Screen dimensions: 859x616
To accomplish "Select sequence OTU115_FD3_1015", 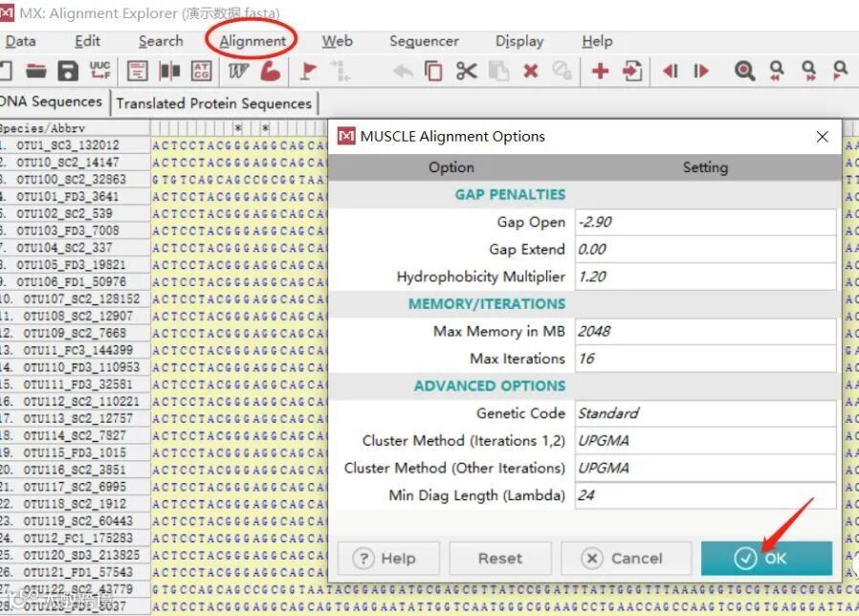I will pyautogui.click(x=75, y=452).
